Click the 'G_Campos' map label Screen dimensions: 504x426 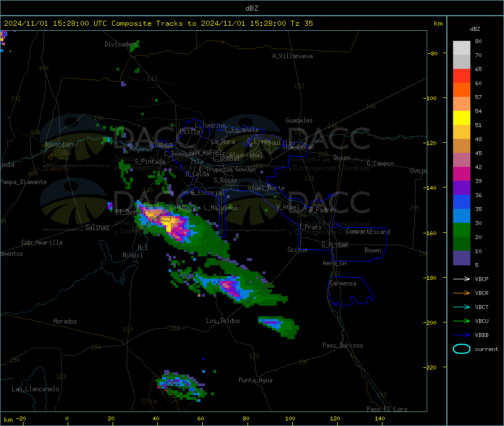(x=381, y=163)
